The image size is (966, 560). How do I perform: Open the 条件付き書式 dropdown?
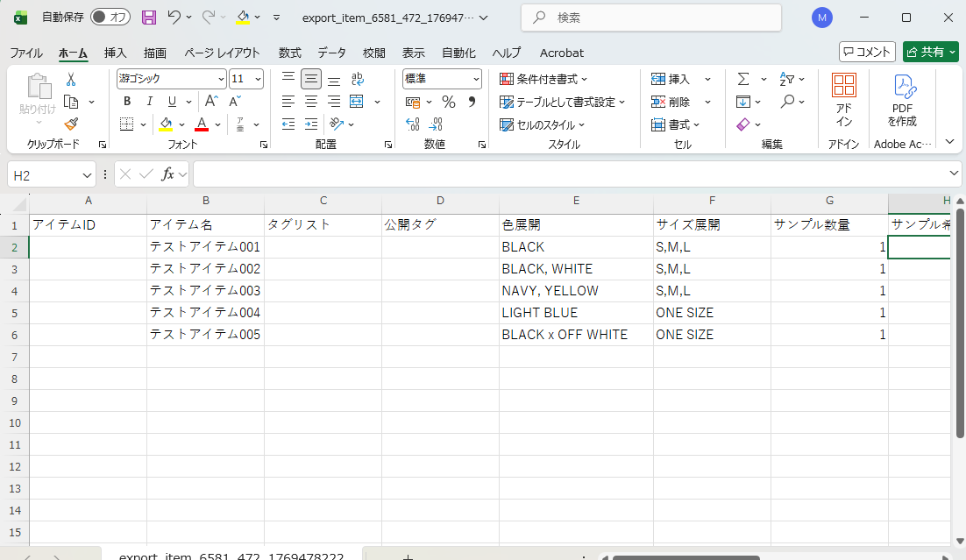543,79
